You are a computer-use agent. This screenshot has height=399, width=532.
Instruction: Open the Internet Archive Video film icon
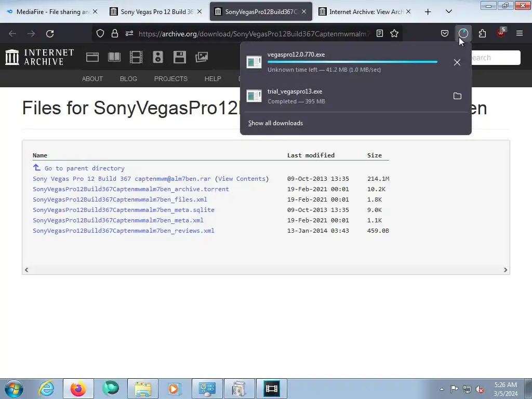[136, 57]
